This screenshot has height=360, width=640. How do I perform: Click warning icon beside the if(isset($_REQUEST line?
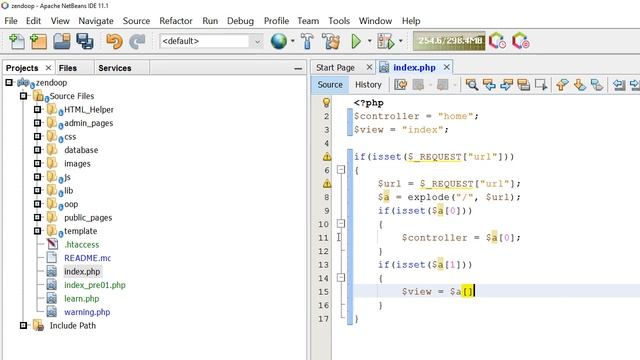click(327, 157)
